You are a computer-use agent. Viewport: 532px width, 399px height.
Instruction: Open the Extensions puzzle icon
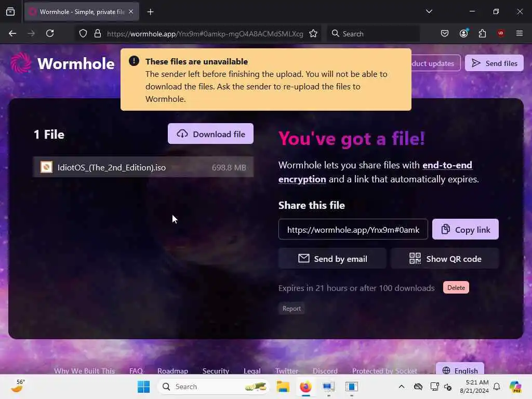[x=482, y=34]
